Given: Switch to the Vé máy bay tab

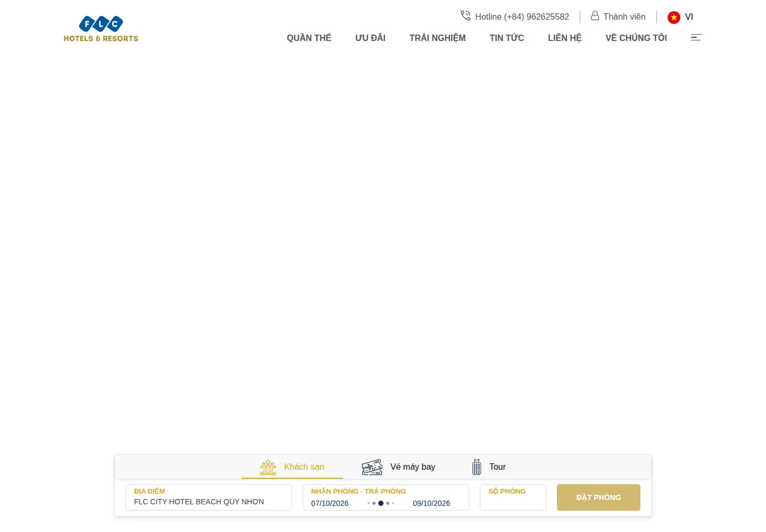Looking at the screenshot, I should 398,467.
